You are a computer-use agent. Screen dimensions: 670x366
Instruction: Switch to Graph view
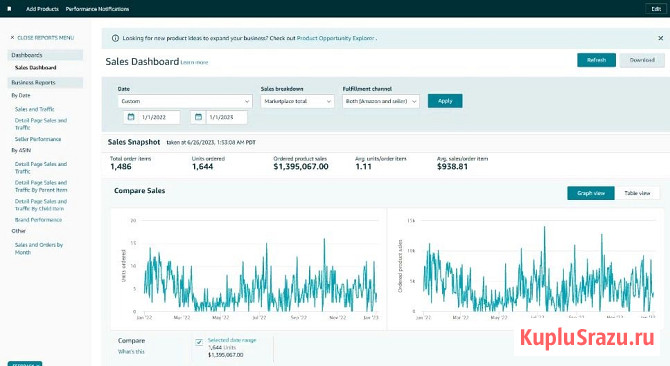(591, 193)
